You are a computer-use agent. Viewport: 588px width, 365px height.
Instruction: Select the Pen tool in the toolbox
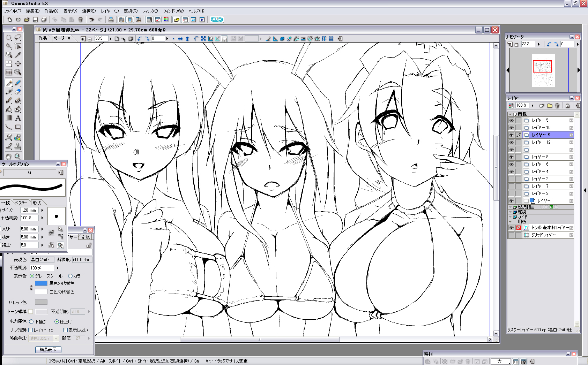click(x=9, y=83)
